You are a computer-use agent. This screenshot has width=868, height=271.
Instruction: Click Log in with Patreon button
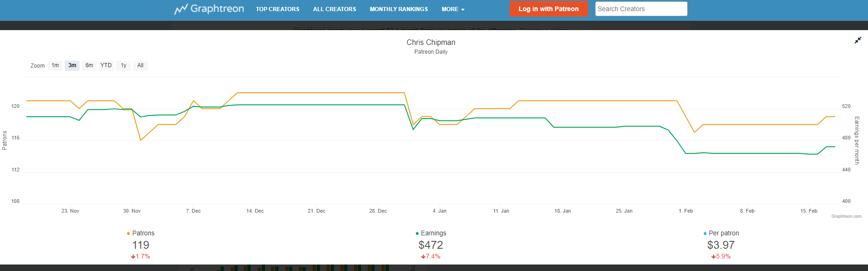(x=548, y=9)
